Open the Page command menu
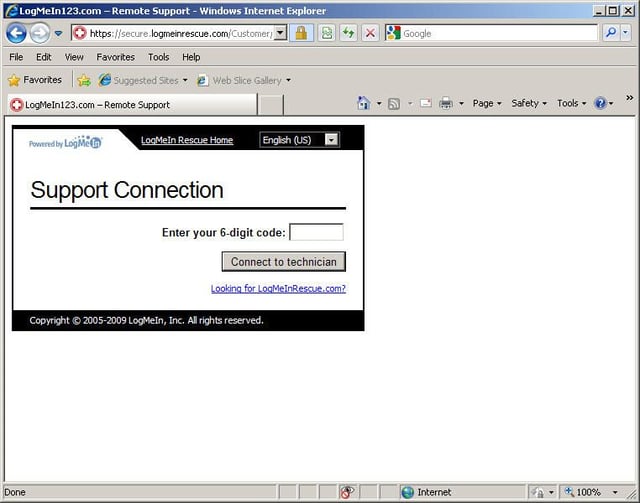 487,103
